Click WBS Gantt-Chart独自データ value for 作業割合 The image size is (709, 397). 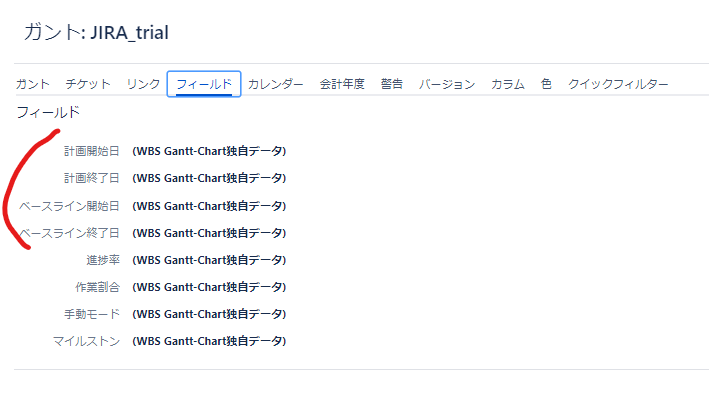pos(209,287)
